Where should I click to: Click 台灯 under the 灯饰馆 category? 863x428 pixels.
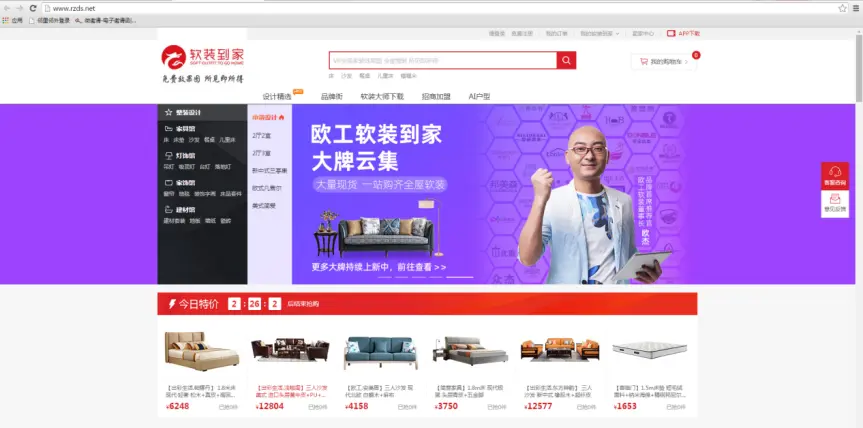coord(205,167)
